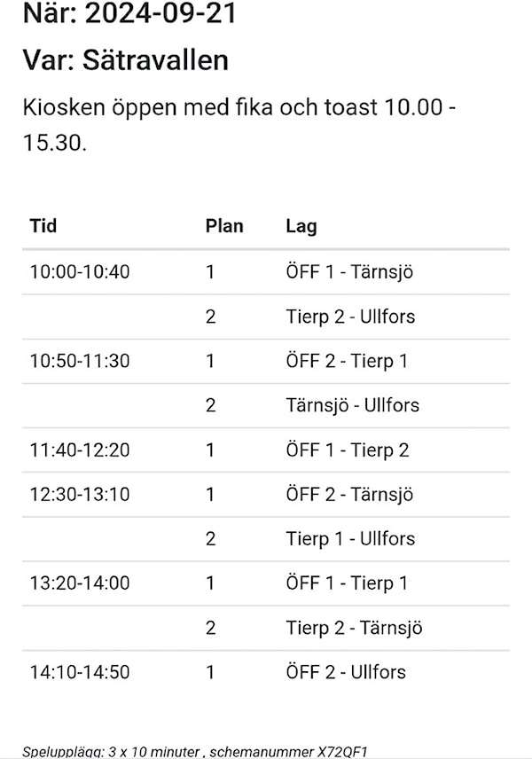This screenshot has width=532, height=759.
Task: Click the Tierp 2 - Tärnsjö match
Action: point(355,628)
